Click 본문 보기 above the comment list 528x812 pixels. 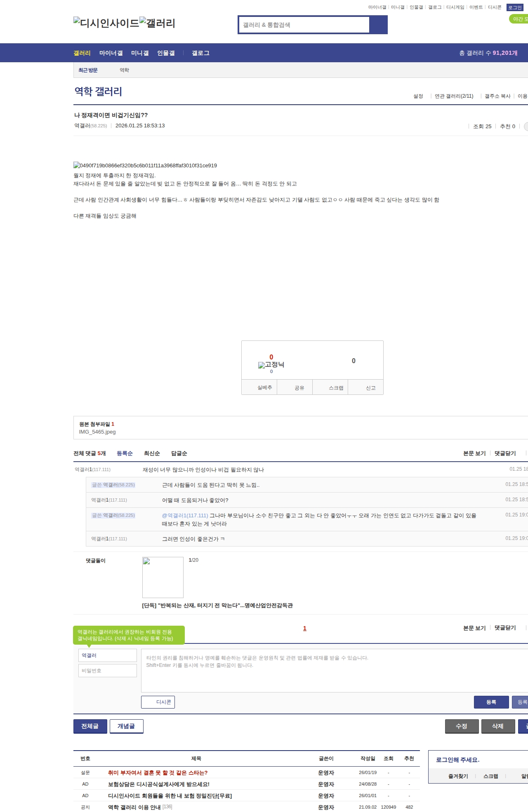point(474,453)
